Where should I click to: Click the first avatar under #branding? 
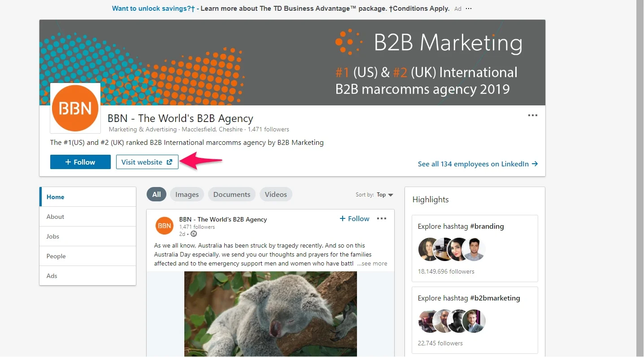click(x=430, y=249)
